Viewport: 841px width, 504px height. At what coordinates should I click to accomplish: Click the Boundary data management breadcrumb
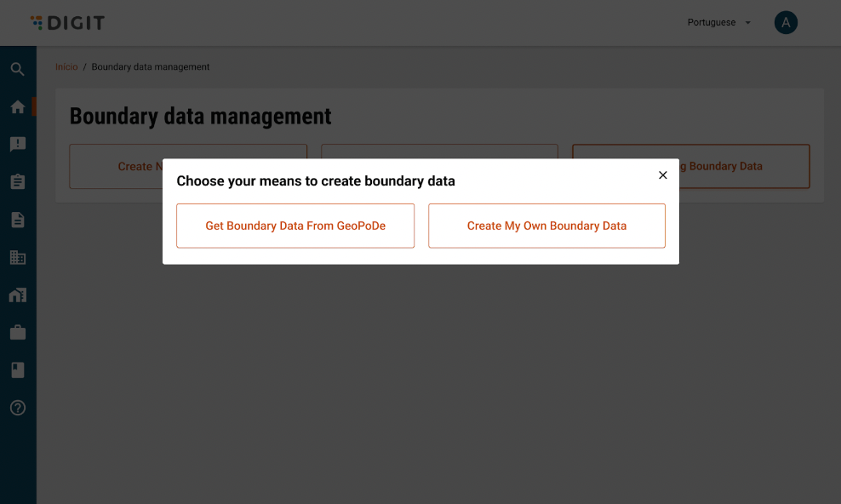tap(151, 67)
